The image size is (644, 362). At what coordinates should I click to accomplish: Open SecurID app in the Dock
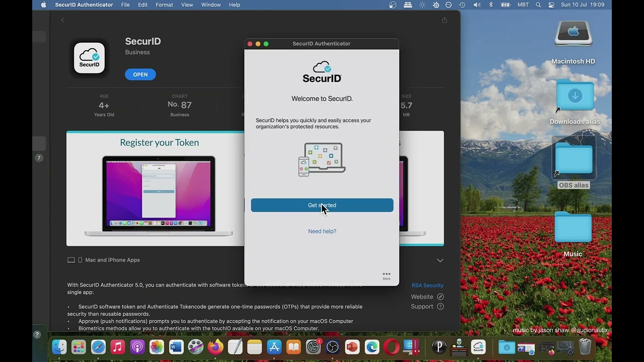click(478, 347)
